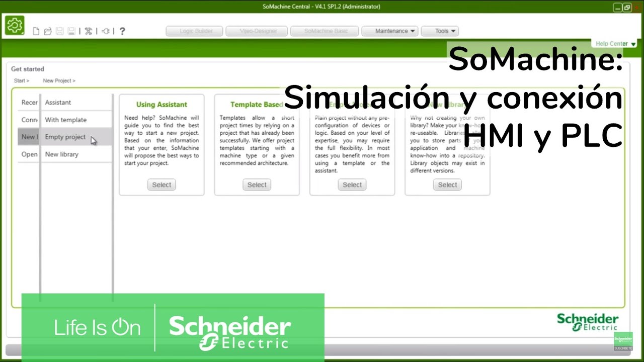Open the wrench and screwdriver options icon
Screen dimensions: 644x362
89,31
